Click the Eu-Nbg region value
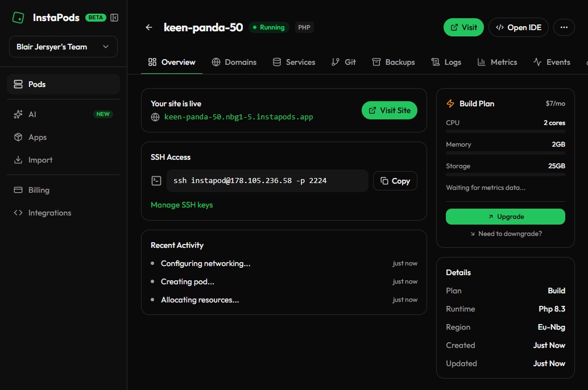Image resolution: width=588 pixels, height=390 pixels. (x=551, y=327)
